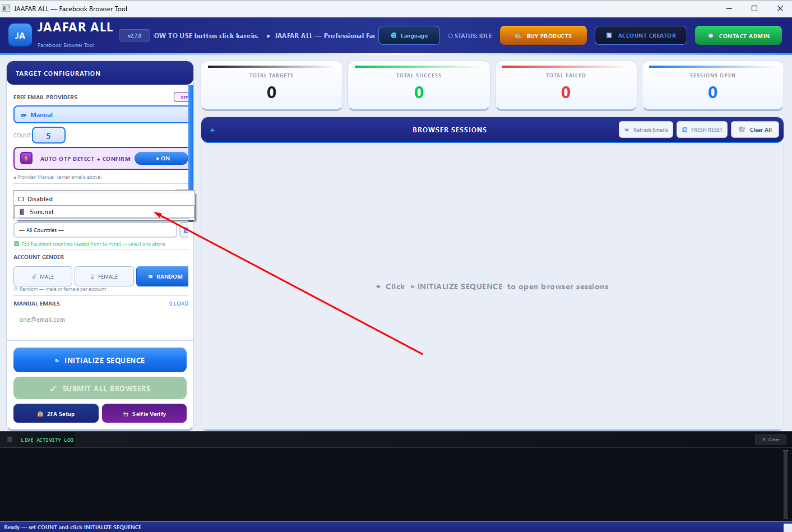The image size is (792, 532).
Task: Click the Refresh Emails button
Action: (x=646, y=129)
